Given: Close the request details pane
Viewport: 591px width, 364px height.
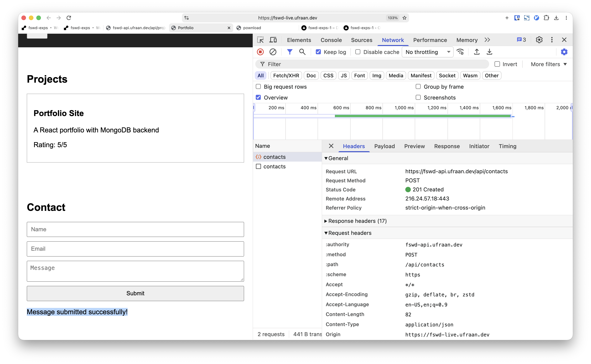Looking at the screenshot, I should [x=331, y=146].
